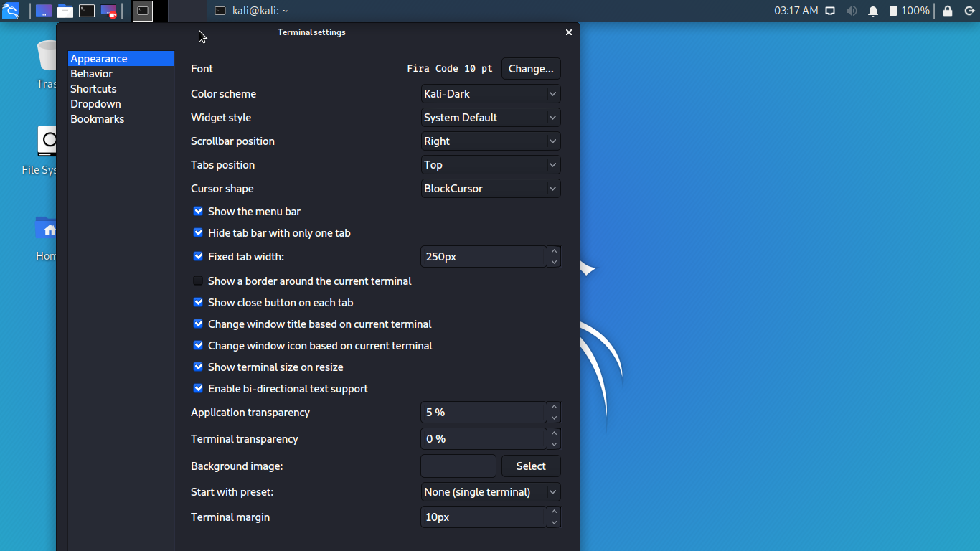Expand the Cursor shape combo box
The width and height of the screenshot is (980, 551).
[x=490, y=189]
